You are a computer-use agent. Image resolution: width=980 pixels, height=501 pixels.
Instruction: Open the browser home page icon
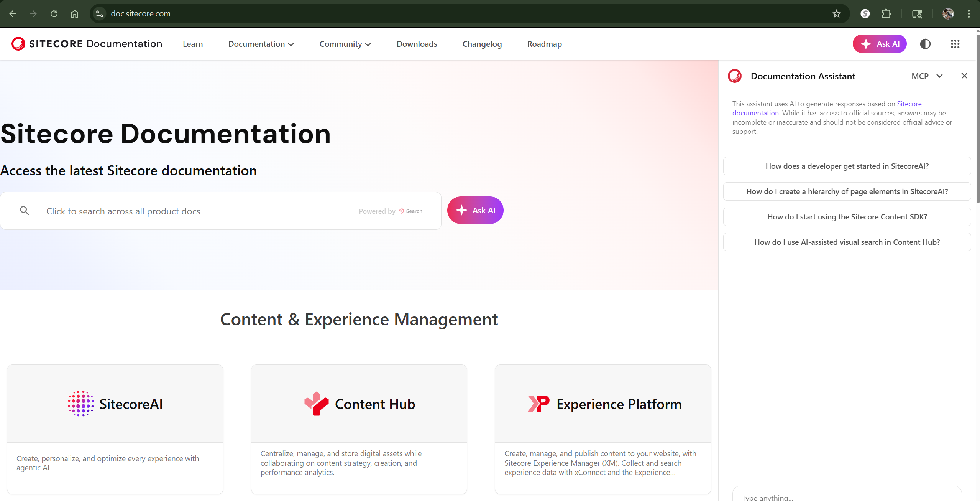tap(75, 14)
